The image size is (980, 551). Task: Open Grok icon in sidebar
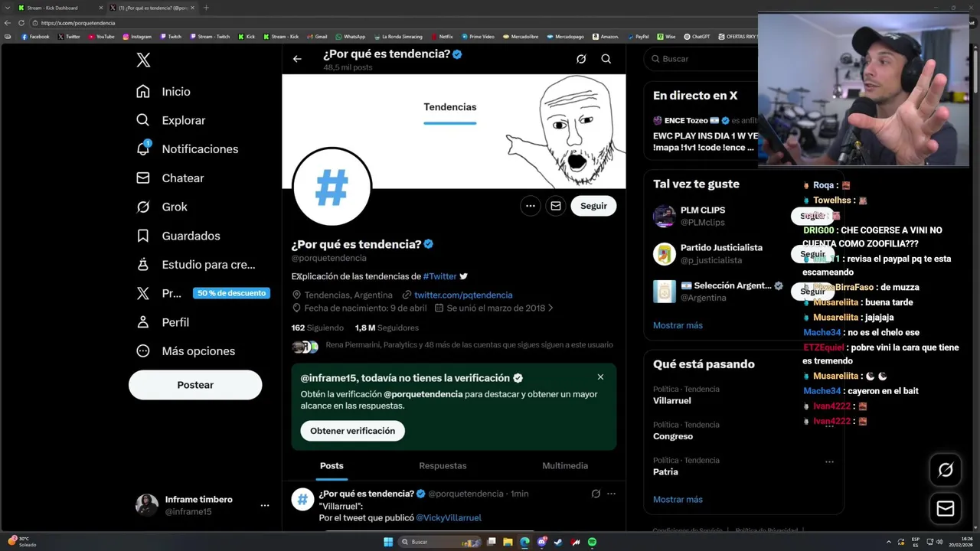143,207
